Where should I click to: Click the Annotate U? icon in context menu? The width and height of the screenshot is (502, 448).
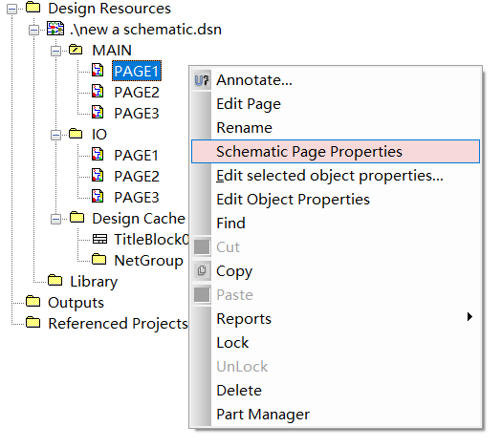202,80
